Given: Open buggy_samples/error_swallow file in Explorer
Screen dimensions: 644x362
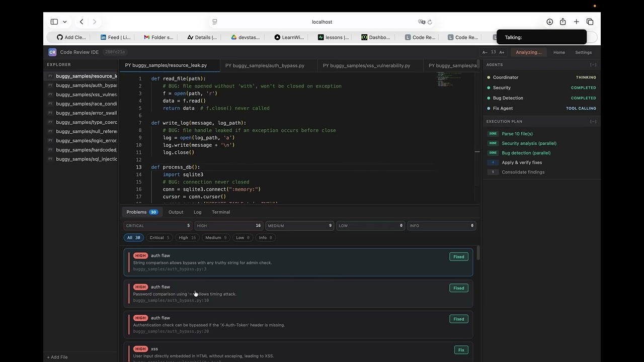Looking at the screenshot, I should coord(81,113).
